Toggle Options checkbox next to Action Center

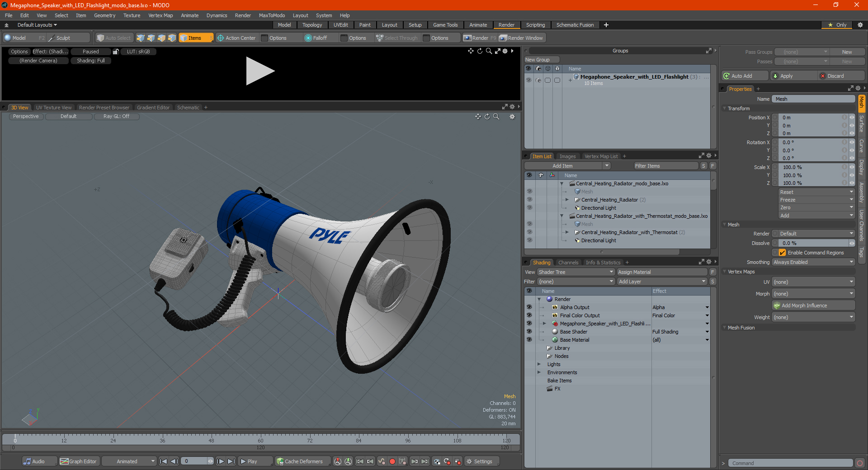tap(265, 38)
